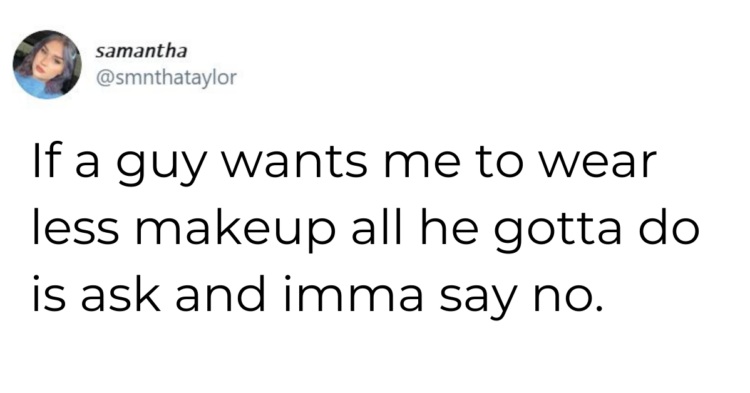This screenshot has width=750, height=393.
Task: Select the word 'me' in first line
Action: tap(421, 165)
